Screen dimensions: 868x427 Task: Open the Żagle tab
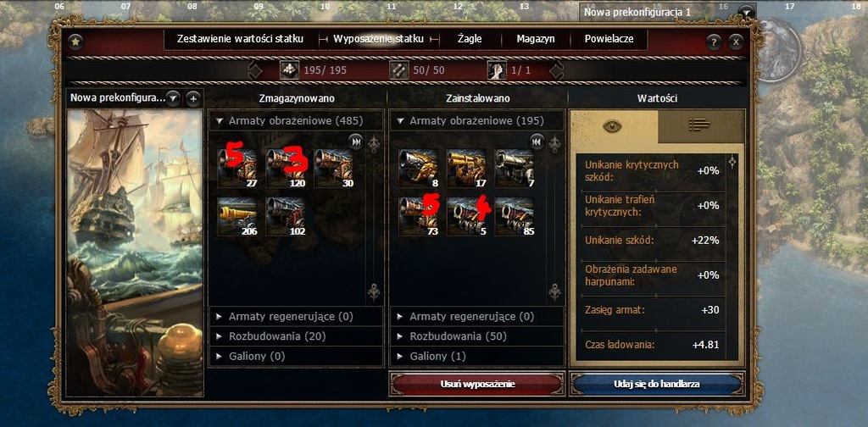click(470, 39)
